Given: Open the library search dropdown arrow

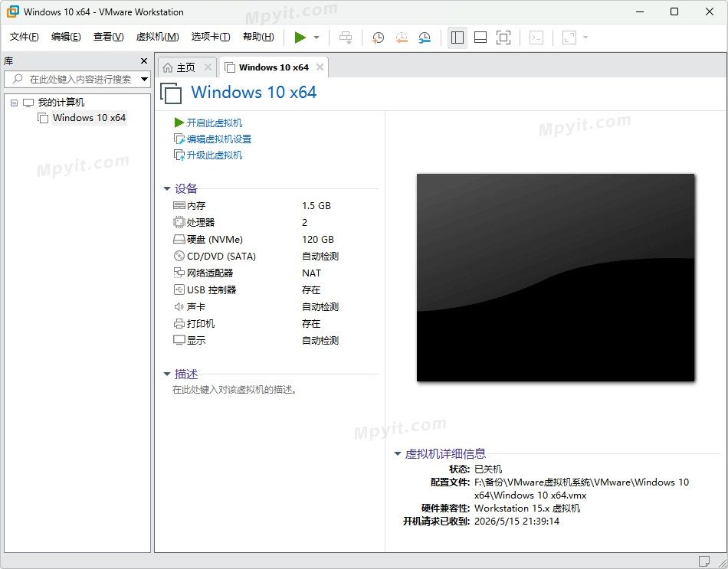Looking at the screenshot, I should click(x=144, y=80).
